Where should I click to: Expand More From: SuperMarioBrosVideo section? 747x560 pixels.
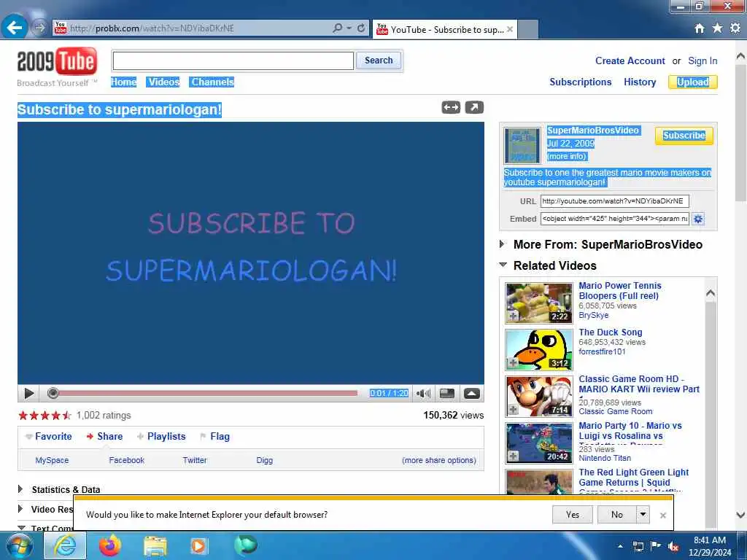[x=502, y=244]
